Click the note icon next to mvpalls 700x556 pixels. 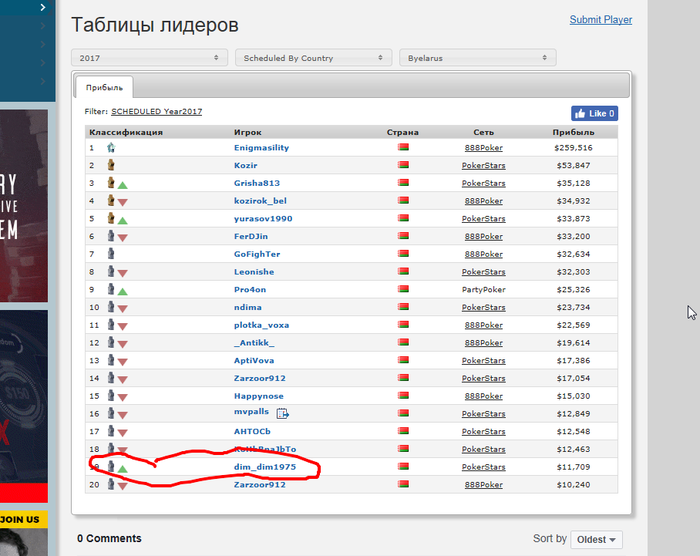[x=282, y=414]
